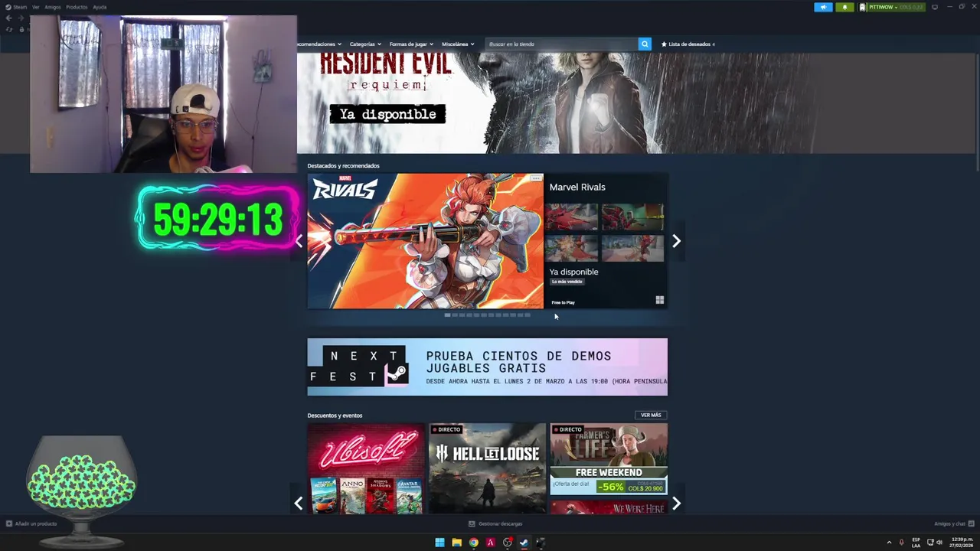
Task: Click the ESP LAA language indicator
Action: click(x=916, y=543)
